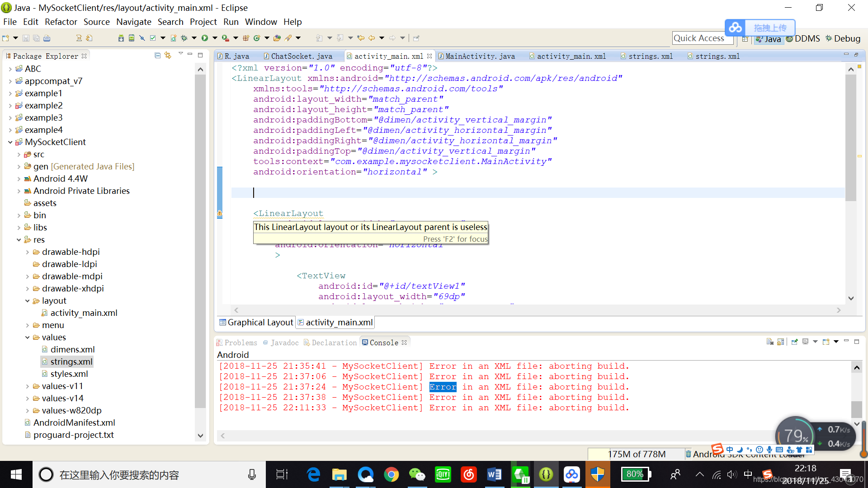This screenshot has width=868, height=488.
Task: Toggle Sogou IME voice input microphone
Action: coord(769,450)
